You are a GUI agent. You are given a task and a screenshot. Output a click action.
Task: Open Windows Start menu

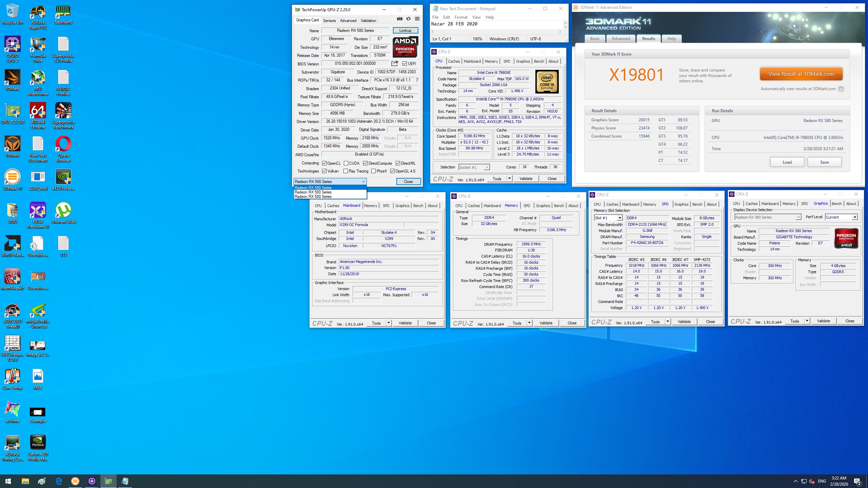coord(8,481)
